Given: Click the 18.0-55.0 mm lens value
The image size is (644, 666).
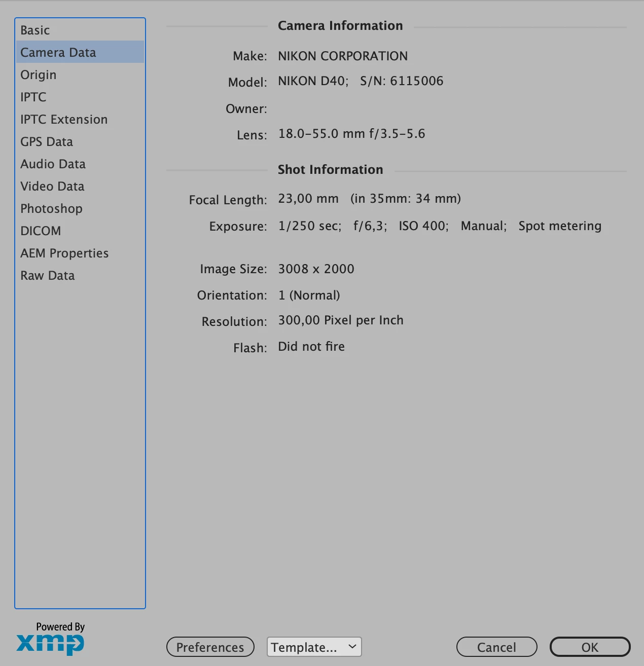Looking at the screenshot, I should 351,134.
